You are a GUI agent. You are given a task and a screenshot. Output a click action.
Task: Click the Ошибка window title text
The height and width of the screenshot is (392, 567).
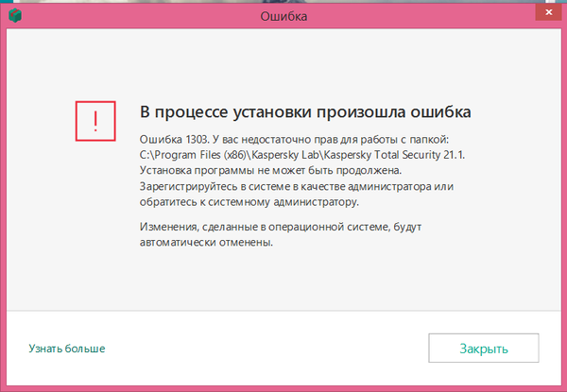pos(283,16)
